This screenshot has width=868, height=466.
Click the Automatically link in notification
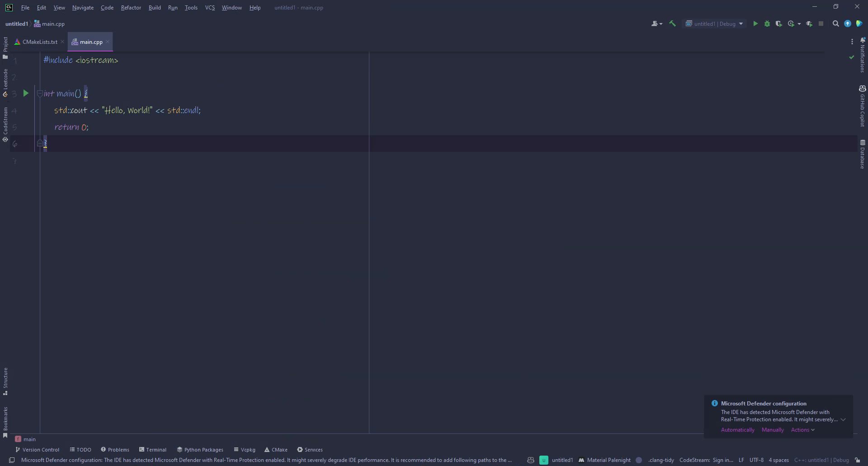point(737,430)
